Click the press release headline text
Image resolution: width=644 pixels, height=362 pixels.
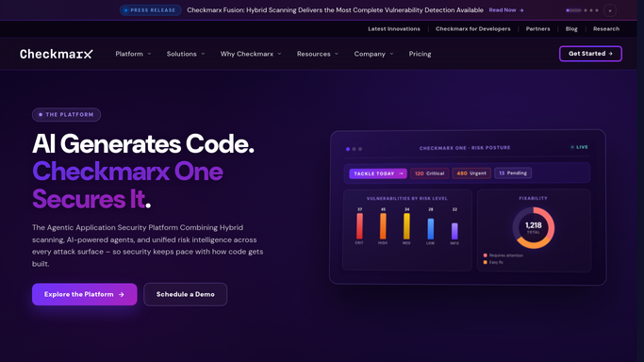(335, 10)
